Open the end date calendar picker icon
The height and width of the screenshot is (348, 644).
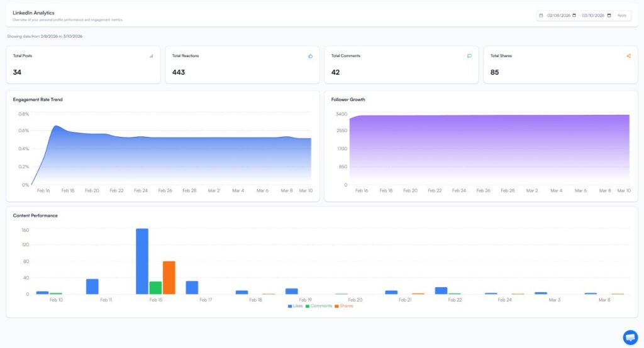point(609,16)
